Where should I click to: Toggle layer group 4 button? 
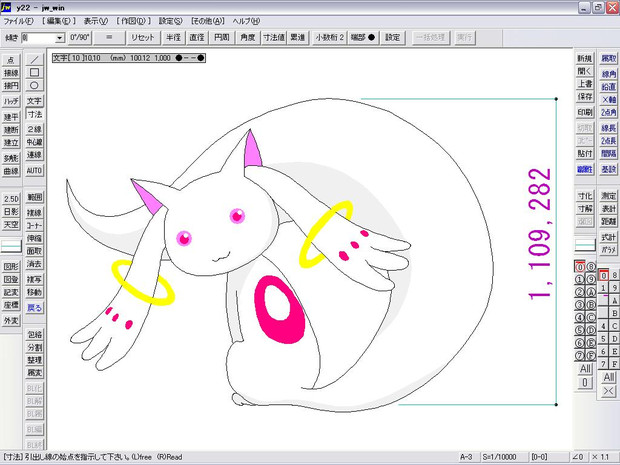coord(603,326)
